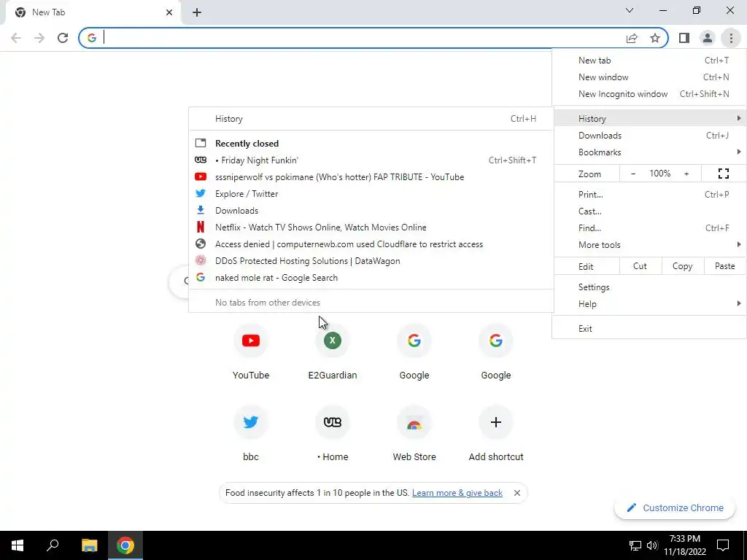This screenshot has width=747, height=560.
Task: Open Windows Start menu
Action: 18,545
